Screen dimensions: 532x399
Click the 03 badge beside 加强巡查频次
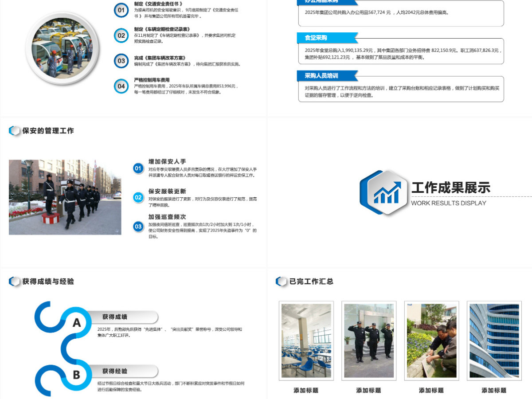tap(138, 227)
